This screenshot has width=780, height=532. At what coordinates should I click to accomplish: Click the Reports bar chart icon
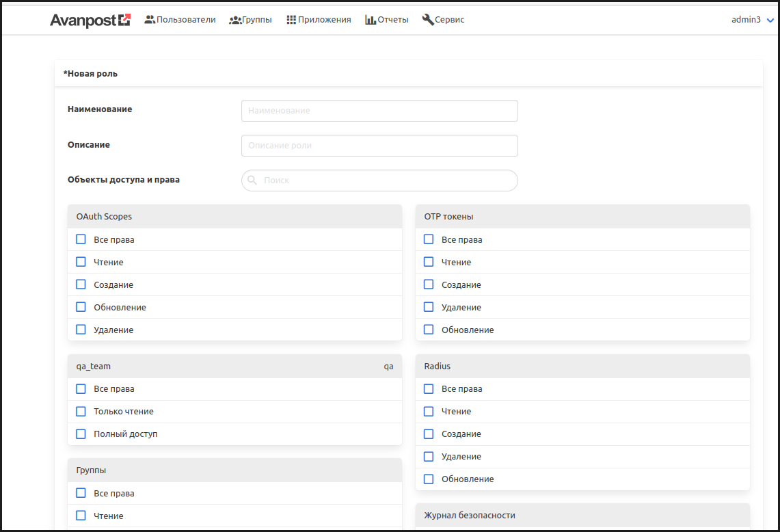coord(371,20)
